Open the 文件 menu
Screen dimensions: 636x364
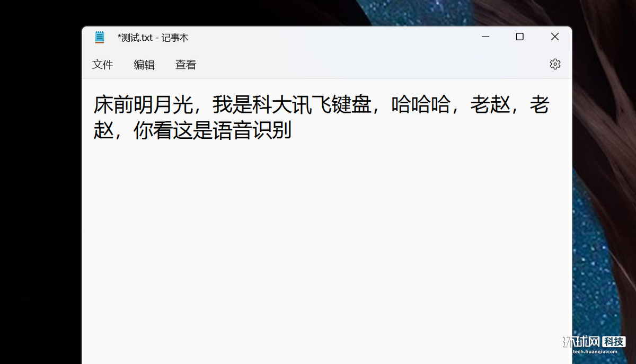click(102, 65)
